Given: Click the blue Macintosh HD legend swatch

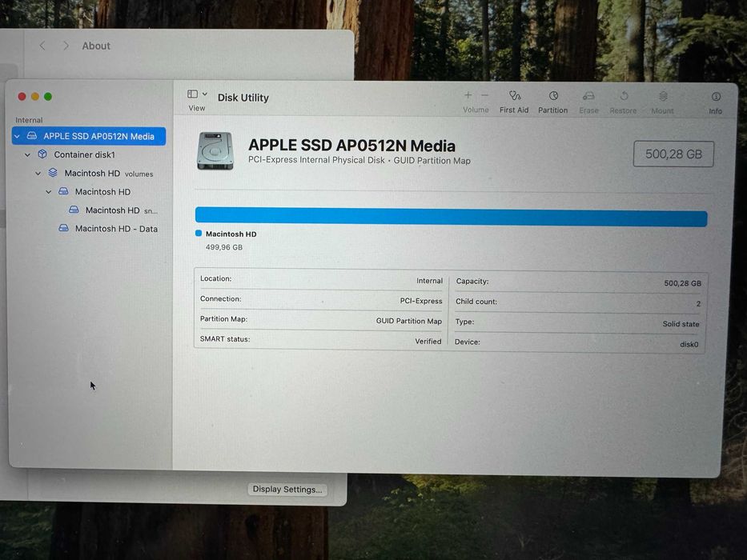Looking at the screenshot, I should point(199,234).
